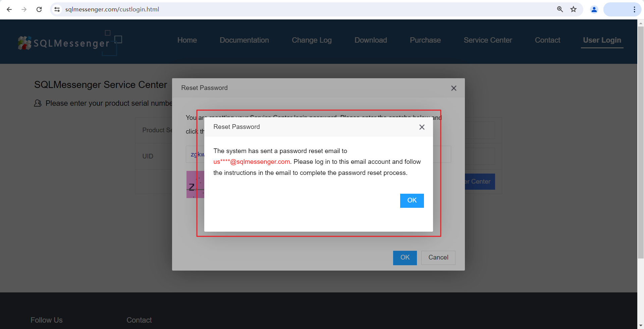644x329 pixels.
Task: Reload the page with refresh icon
Action: (x=39, y=9)
